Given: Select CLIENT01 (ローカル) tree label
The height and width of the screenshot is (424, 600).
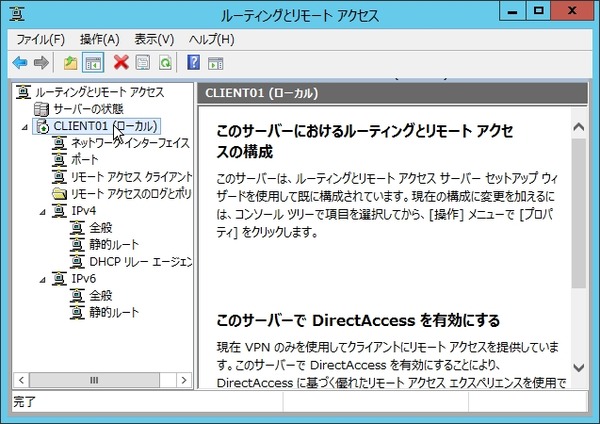Looking at the screenshot, I should pyautogui.click(x=106, y=126).
